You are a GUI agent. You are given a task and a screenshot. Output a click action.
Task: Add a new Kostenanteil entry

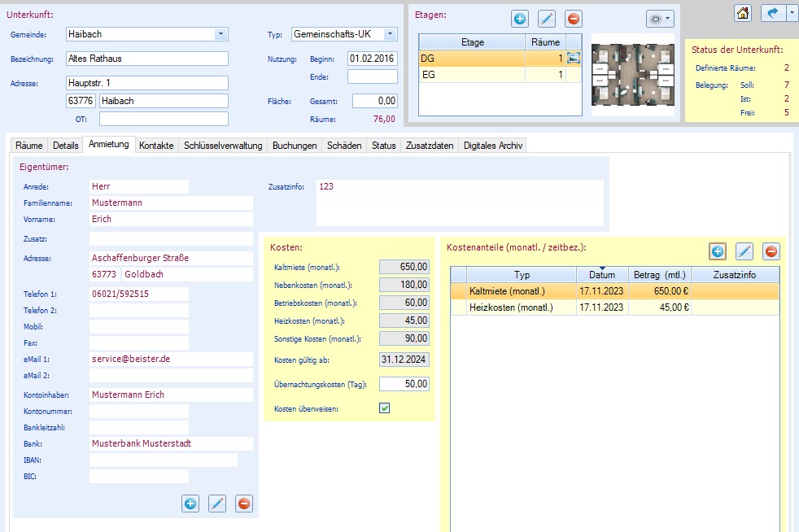[x=718, y=251]
